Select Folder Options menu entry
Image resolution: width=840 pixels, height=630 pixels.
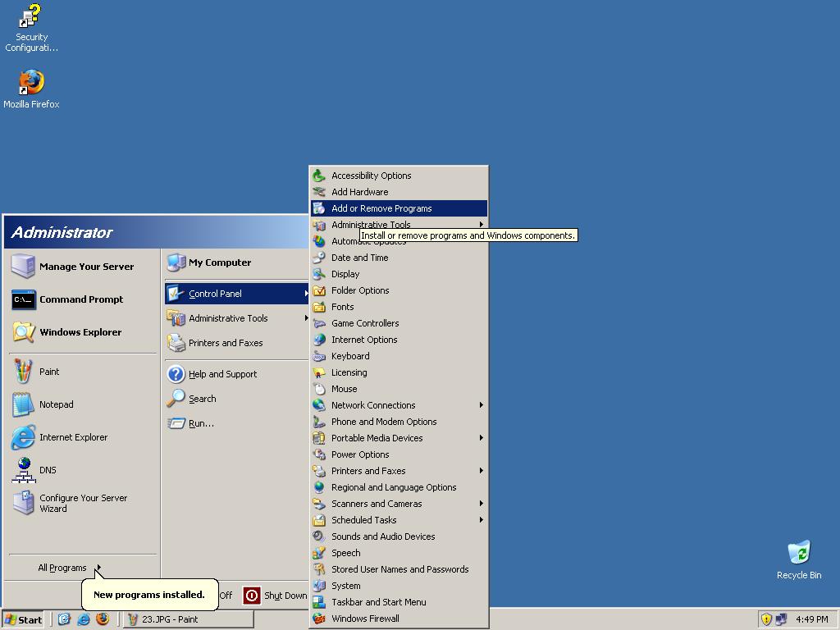coord(399,290)
